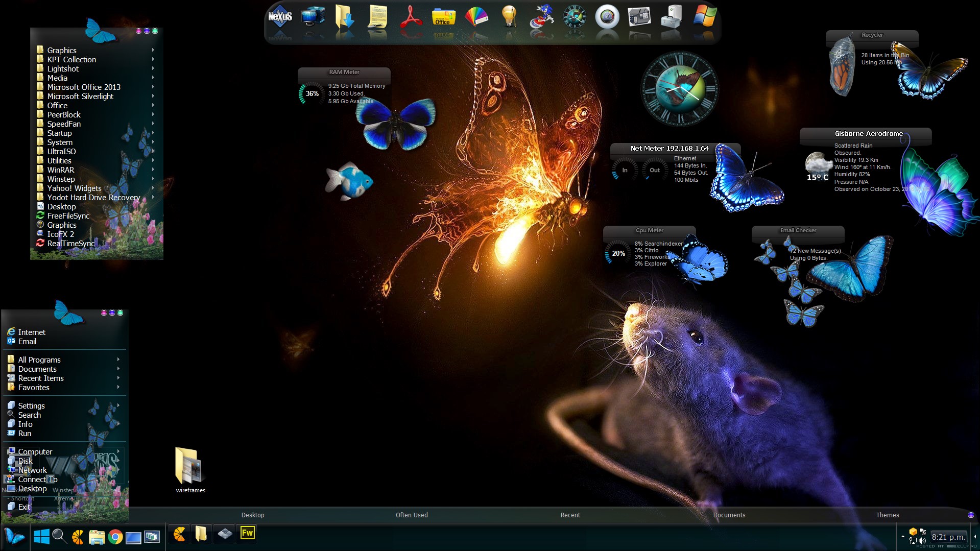Expand the Microsoft Office 2013 folder

(x=84, y=87)
